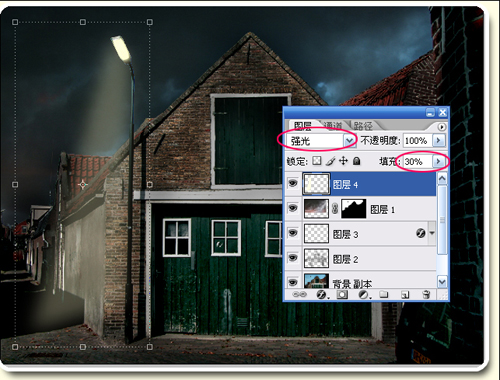Add a layer mask to 图层 4

(342, 295)
